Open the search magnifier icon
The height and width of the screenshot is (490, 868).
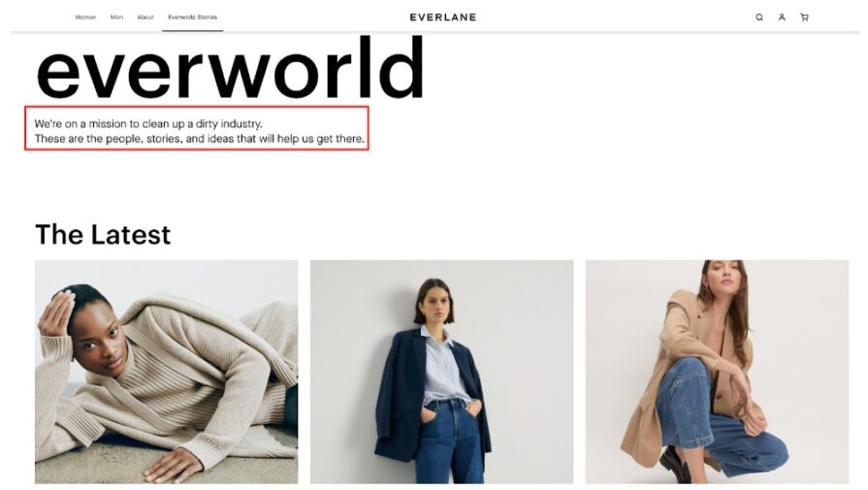759,17
